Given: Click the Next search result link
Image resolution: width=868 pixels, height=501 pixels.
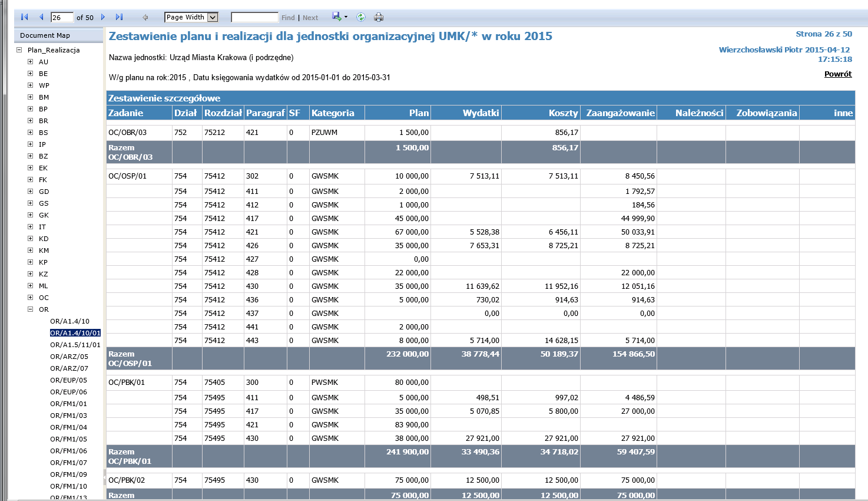Looking at the screenshot, I should point(310,18).
